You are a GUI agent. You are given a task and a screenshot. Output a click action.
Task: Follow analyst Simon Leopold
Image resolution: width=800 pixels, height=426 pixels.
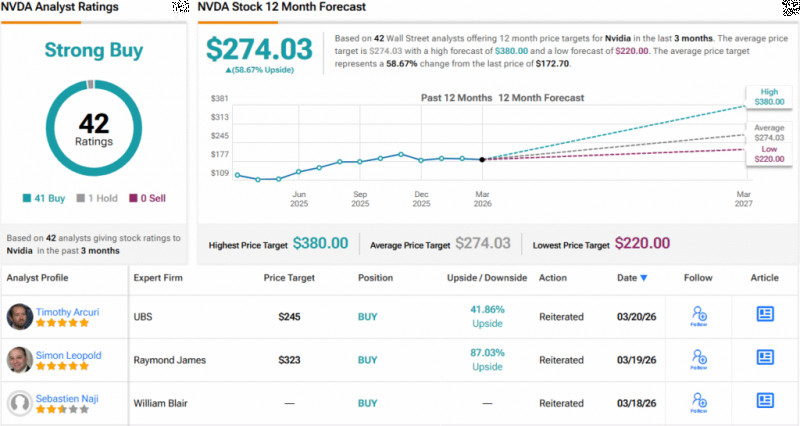click(699, 359)
